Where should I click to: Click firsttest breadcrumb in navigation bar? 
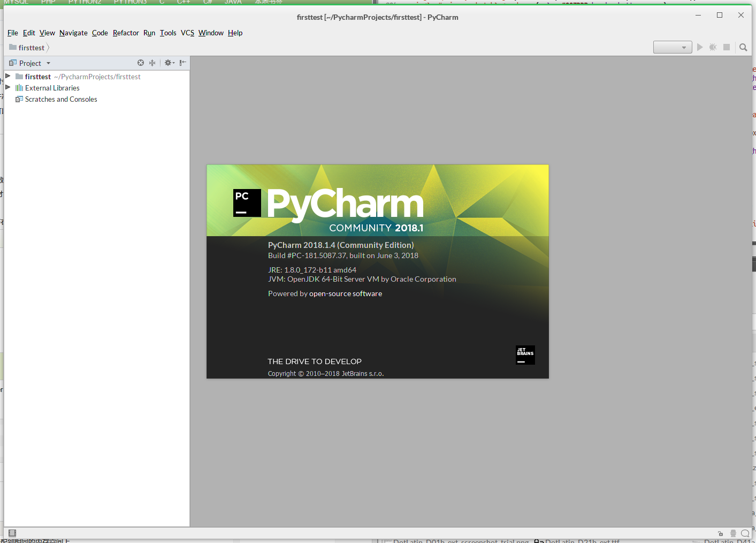coord(31,48)
